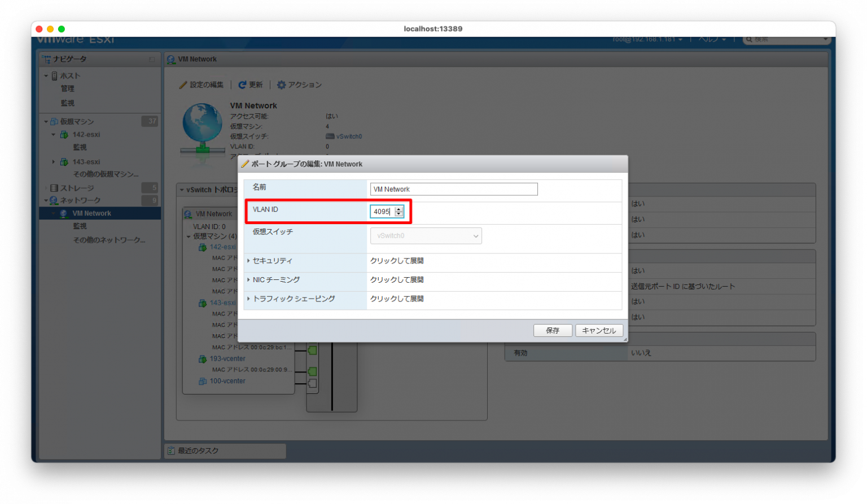Image resolution: width=867 pixels, height=504 pixels.
Task: Decrement the VLAN ID with the down stepper
Action: (400, 214)
